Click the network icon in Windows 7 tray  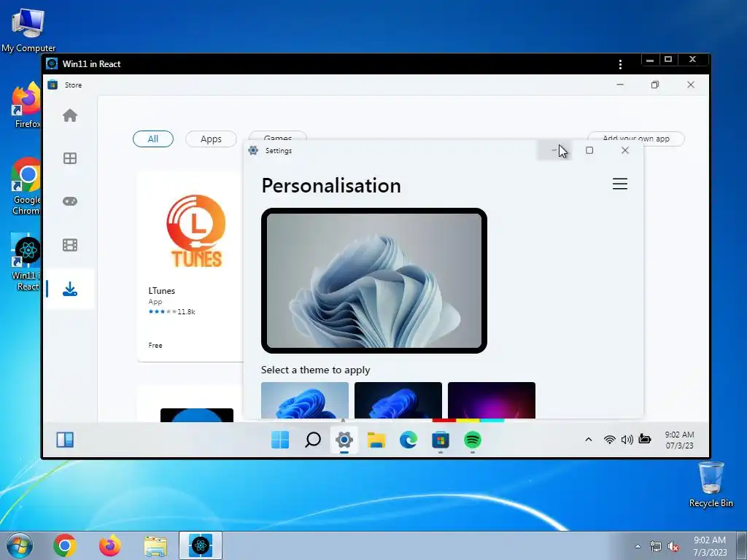pyautogui.click(x=656, y=546)
